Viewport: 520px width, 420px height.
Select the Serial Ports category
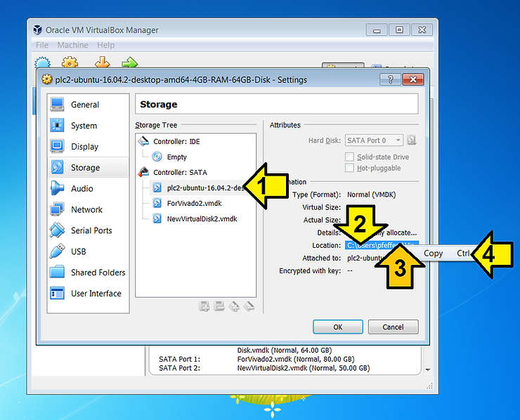(91, 231)
